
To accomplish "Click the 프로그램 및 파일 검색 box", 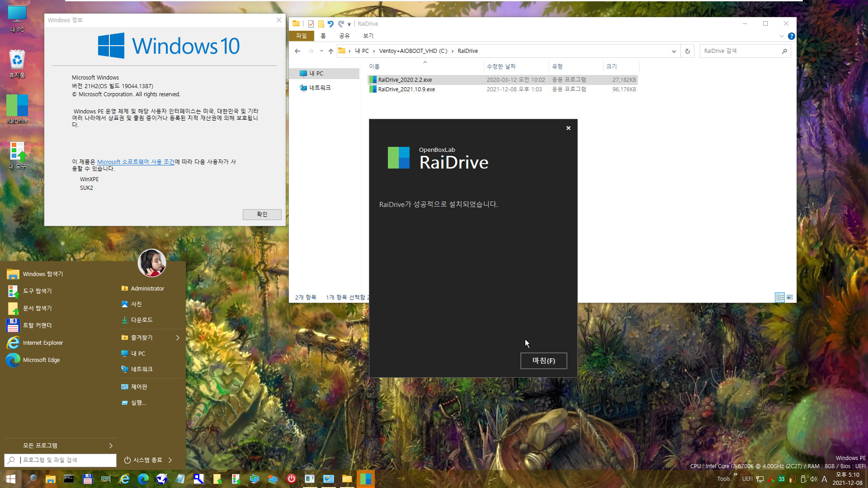I will tap(60, 460).
